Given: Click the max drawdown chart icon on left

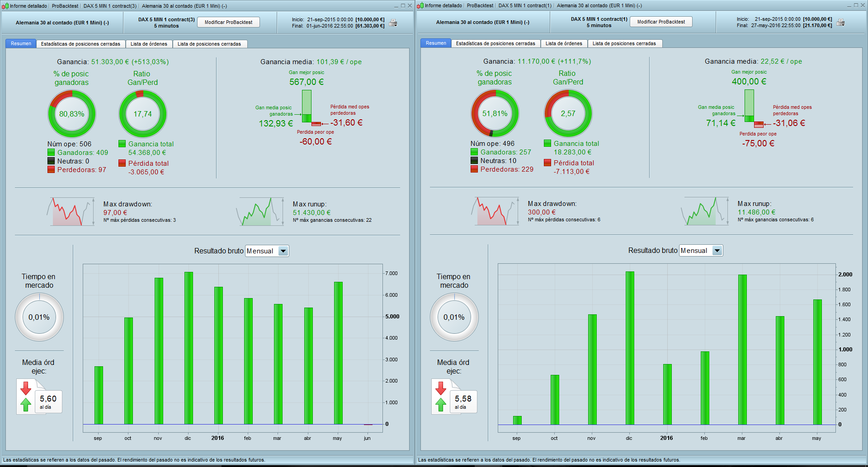Looking at the screenshot, I should [x=71, y=211].
